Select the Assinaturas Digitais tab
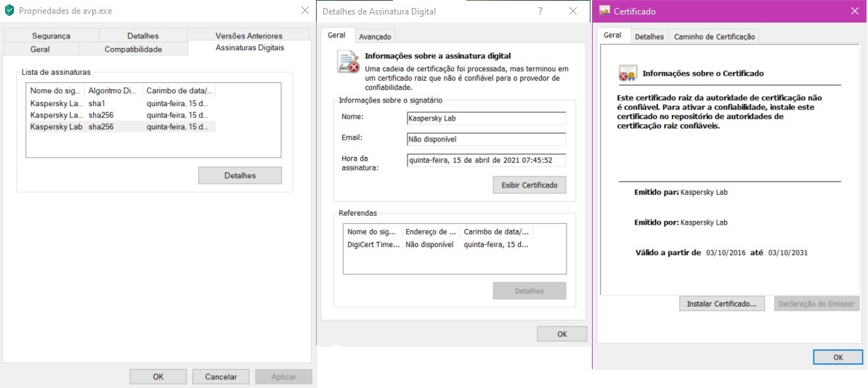The height and width of the screenshot is (388, 868). coord(250,48)
